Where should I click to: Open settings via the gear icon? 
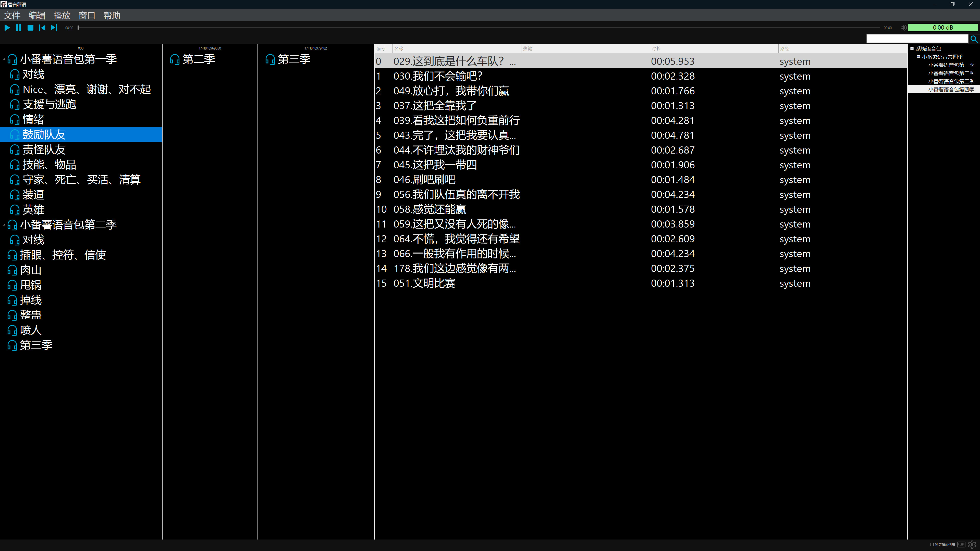pos(973,544)
